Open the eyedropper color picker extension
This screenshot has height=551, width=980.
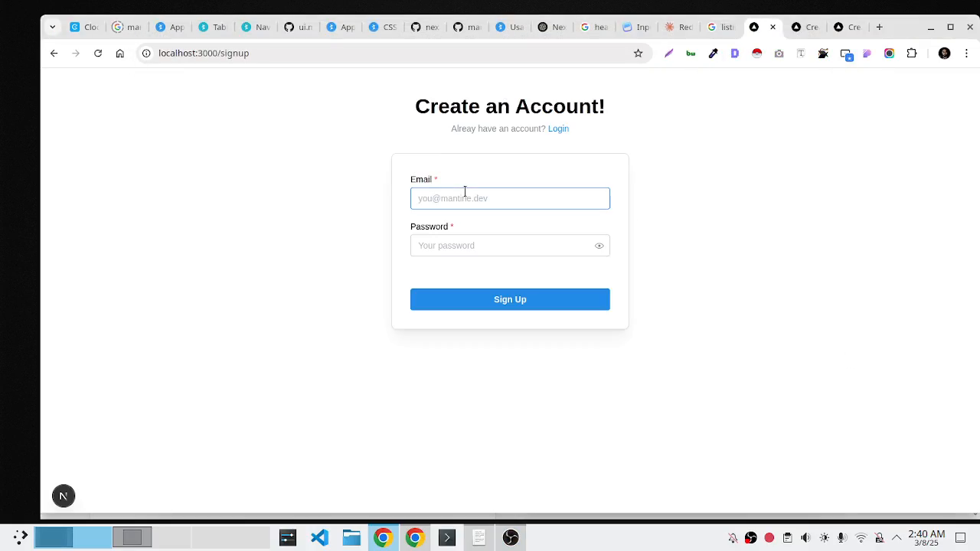click(x=713, y=54)
